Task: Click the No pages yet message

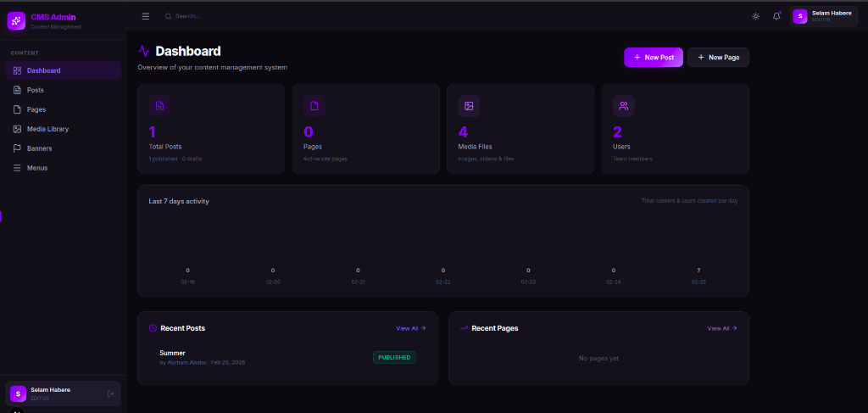Action: click(598, 358)
